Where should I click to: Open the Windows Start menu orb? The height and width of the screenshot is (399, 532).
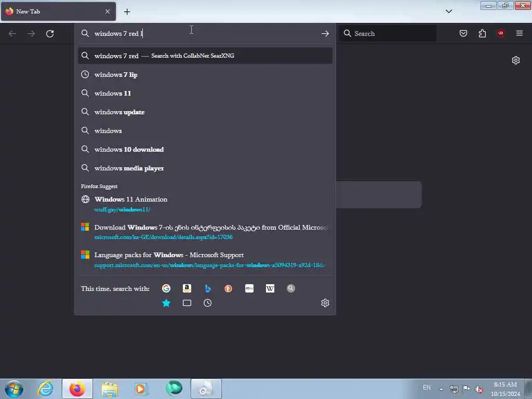14,389
